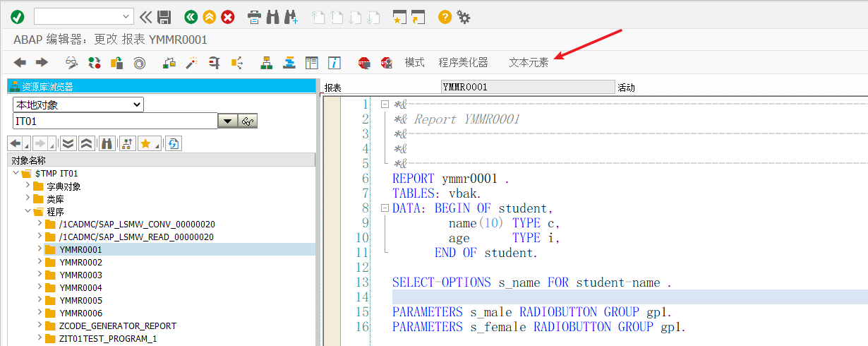Image resolution: width=868 pixels, height=346 pixels.
Task: Click the 模式 button
Action: [x=414, y=63]
